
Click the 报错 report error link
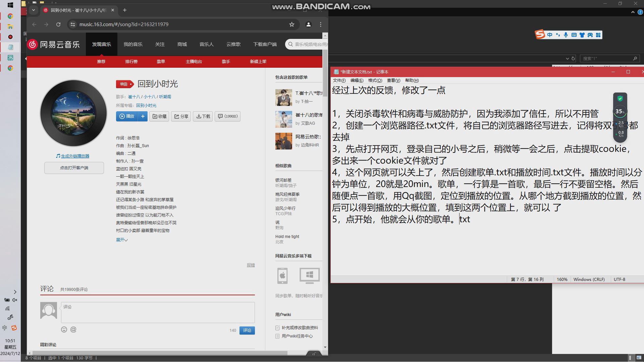[251, 265]
